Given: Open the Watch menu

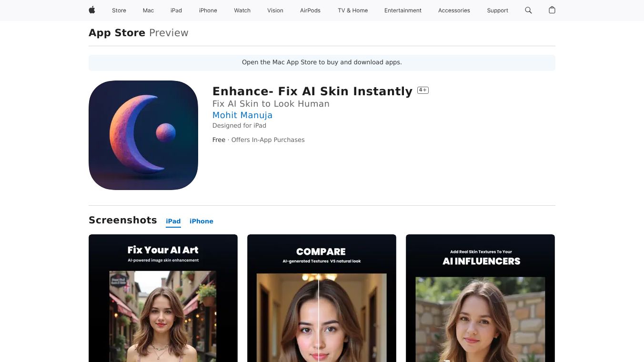Looking at the screenshot, I should pos(242,10).
